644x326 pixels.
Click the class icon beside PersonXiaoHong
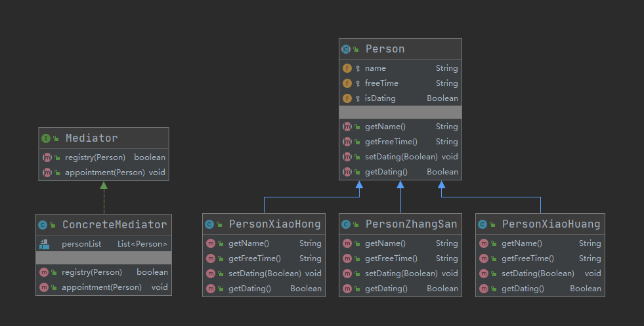click(x=209, y=224)
